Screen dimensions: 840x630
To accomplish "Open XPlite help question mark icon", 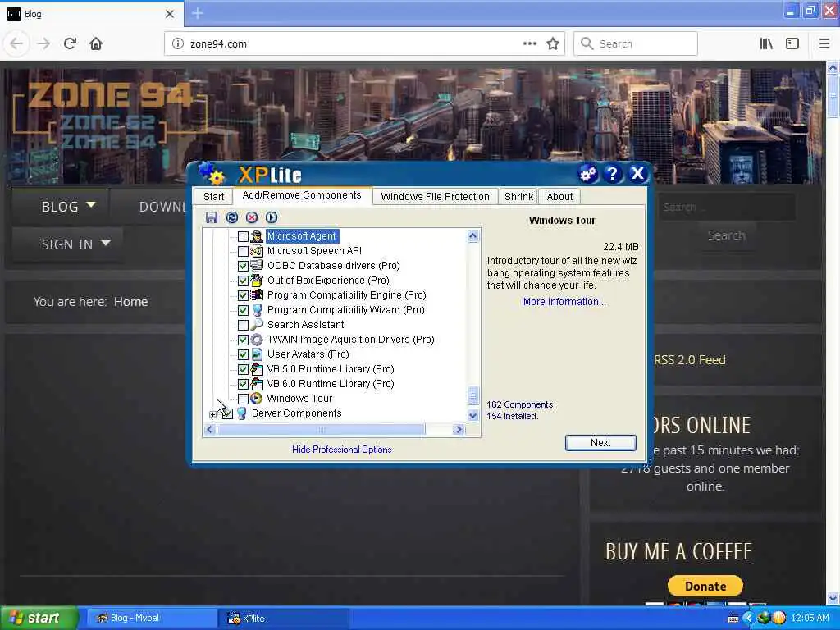I will tap(612, 174).
